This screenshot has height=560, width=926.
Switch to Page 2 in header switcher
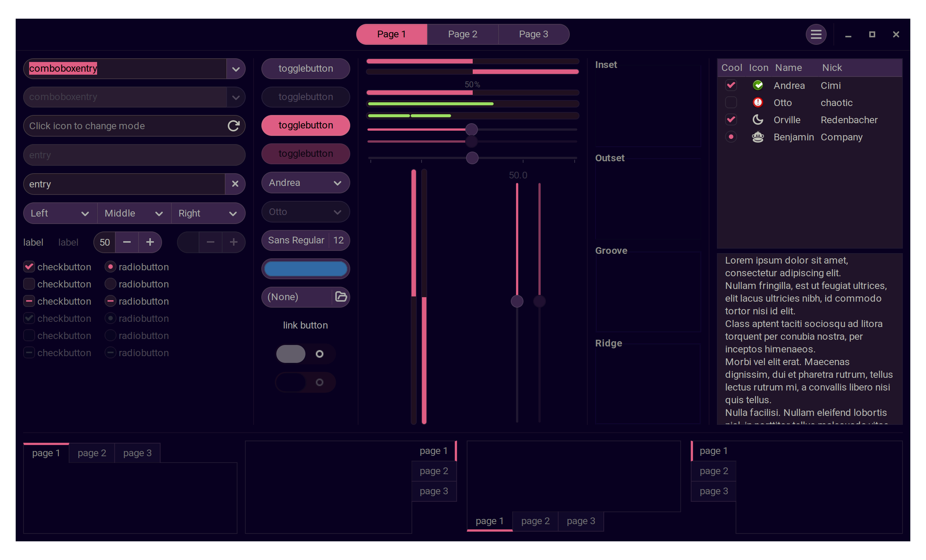(462, 35)
